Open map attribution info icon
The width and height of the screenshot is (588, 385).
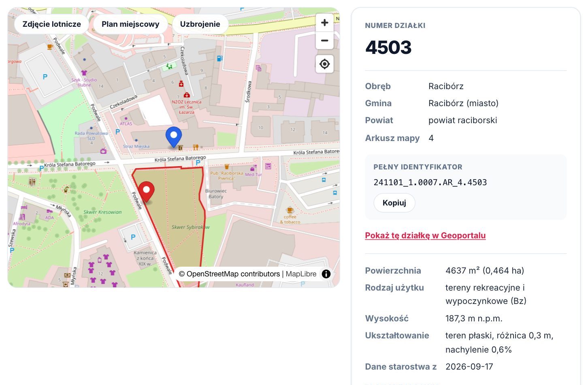(326, 274)
